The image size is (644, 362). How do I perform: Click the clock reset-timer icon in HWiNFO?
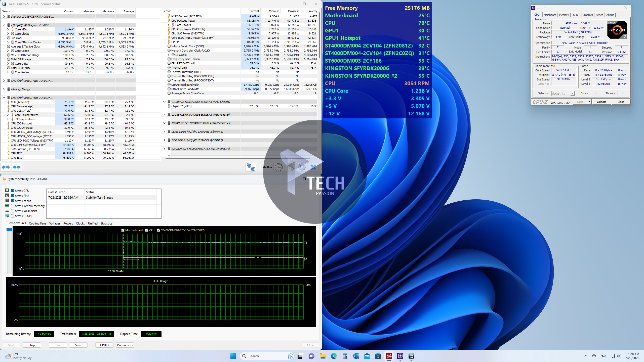tap(278, 167)
